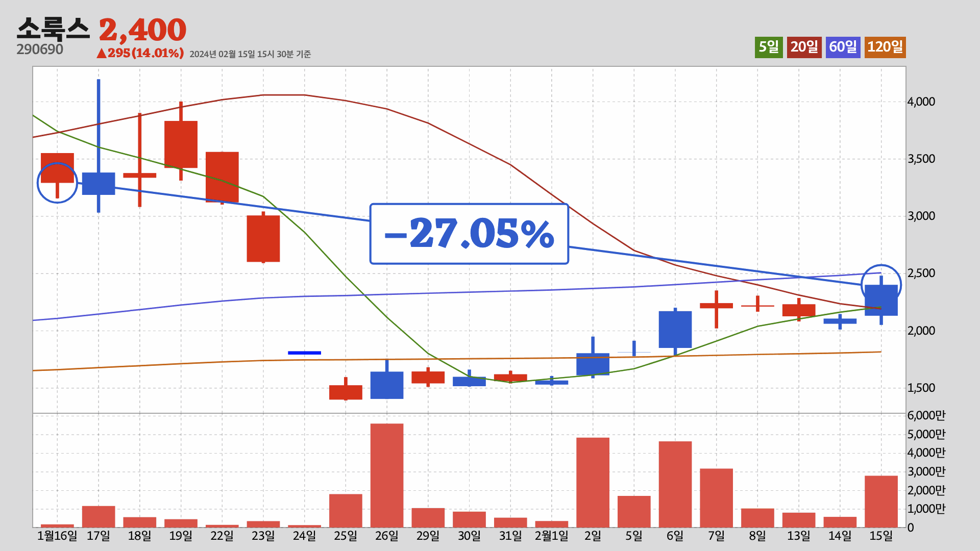Click the 4,000 price axis label
This screenshot has height=551, width=980.
click(x=921, y=102)
